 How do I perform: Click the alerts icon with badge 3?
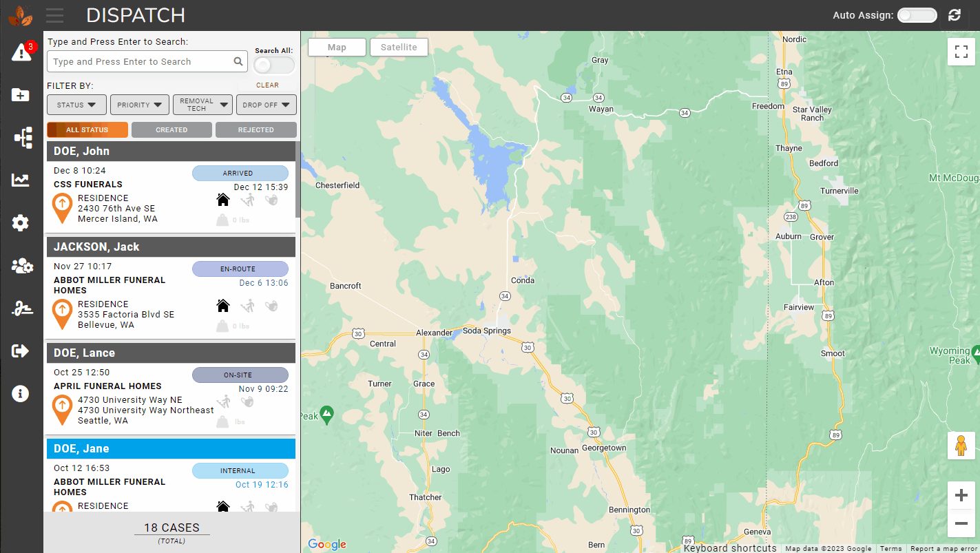tap(21, 53)
